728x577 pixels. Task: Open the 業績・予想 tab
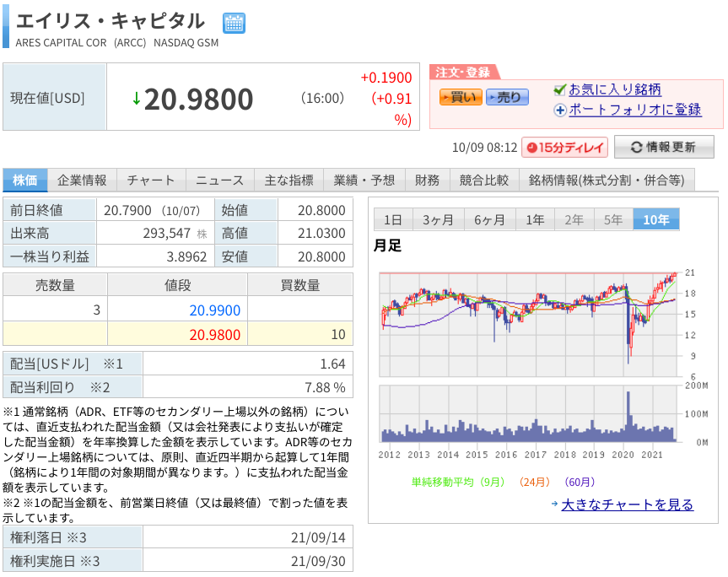point(364,181)
